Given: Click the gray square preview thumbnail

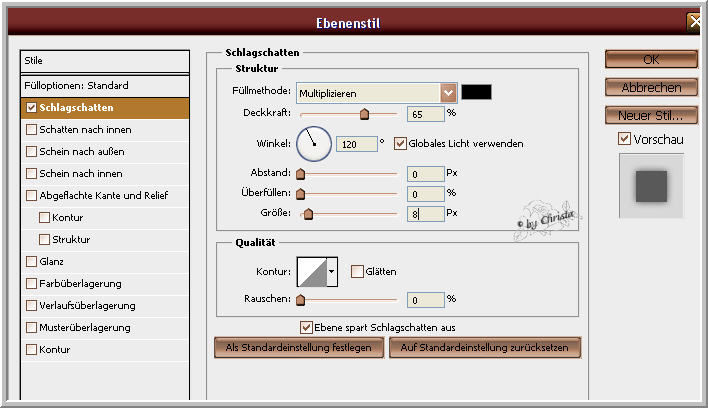Looking at the screenshot, I should 651,186.
